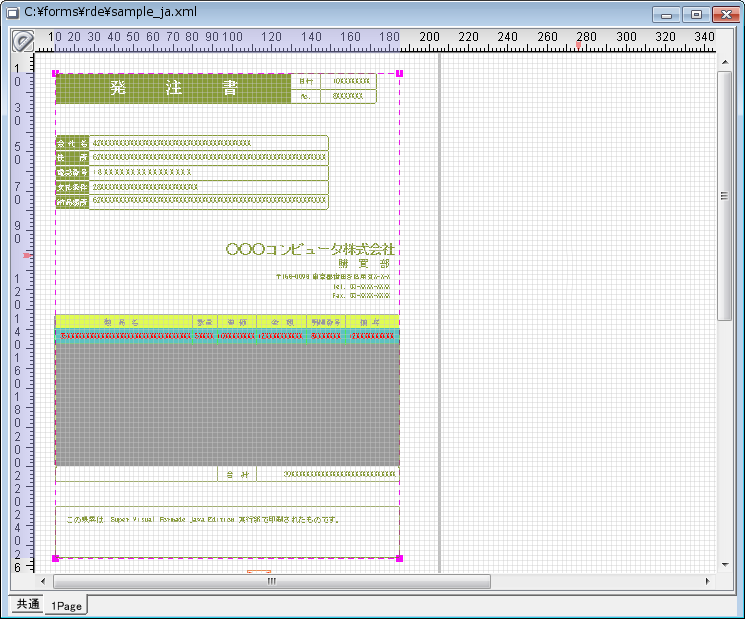The width and height of the screenshot is (745, 619).
Task: Select the 備考 table header cell
Action: pyautogui.click(x=372, y=322)
